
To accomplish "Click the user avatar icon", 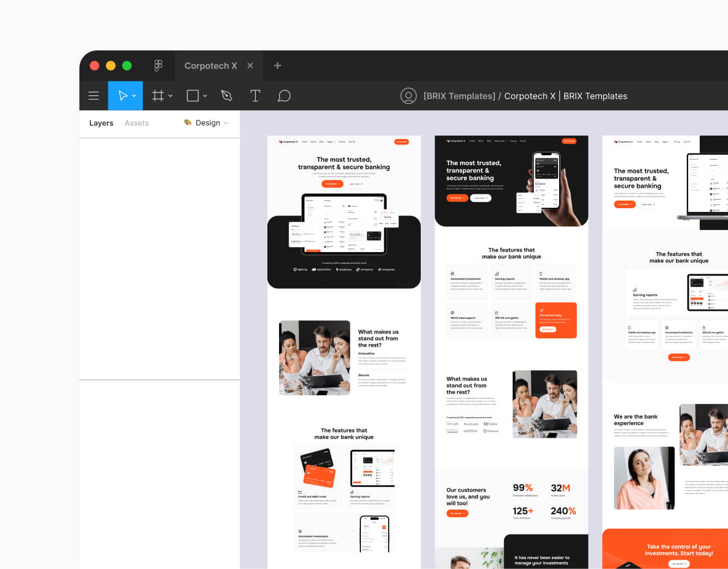I will point(409,95).
